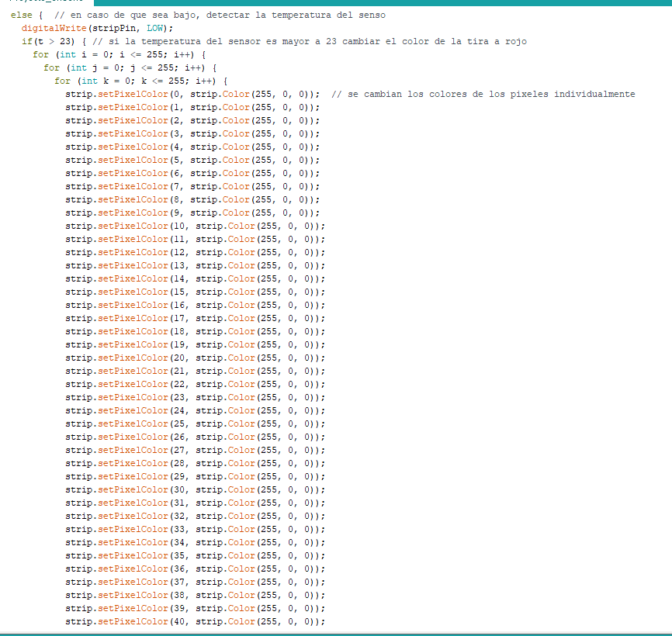The width and height of the screenshot is (672, 636).
Task: Click the setPixelColor(4, line
Action: pos(192,147)
